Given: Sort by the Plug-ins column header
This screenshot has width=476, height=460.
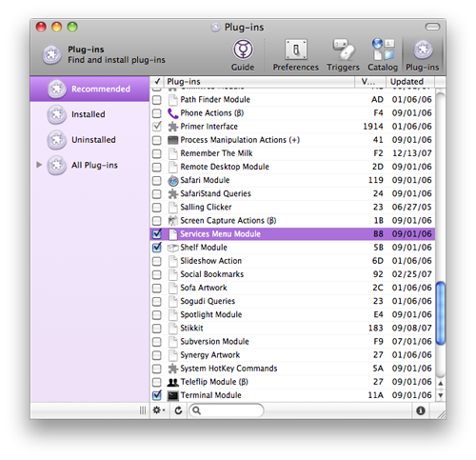Looking at the screenshot, I should 259,82.
